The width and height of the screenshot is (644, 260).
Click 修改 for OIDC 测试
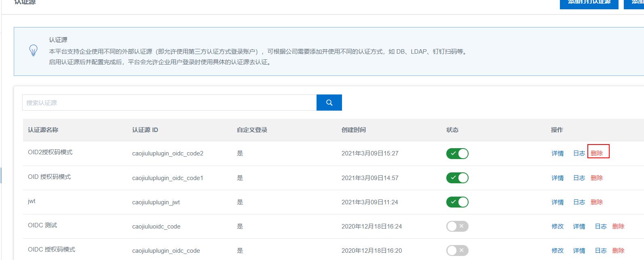coord(557,226)
